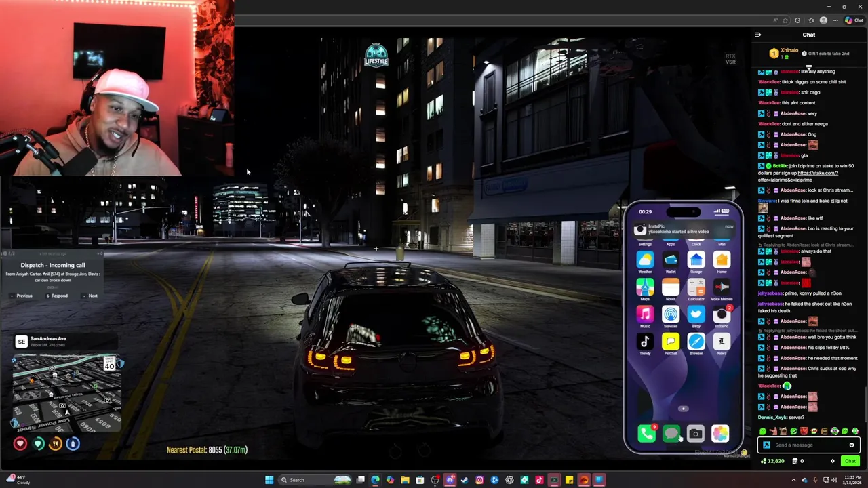Open the InstaPic app icon with badge
The height and width of the screenshot is (488, 868).
point(722,314)
